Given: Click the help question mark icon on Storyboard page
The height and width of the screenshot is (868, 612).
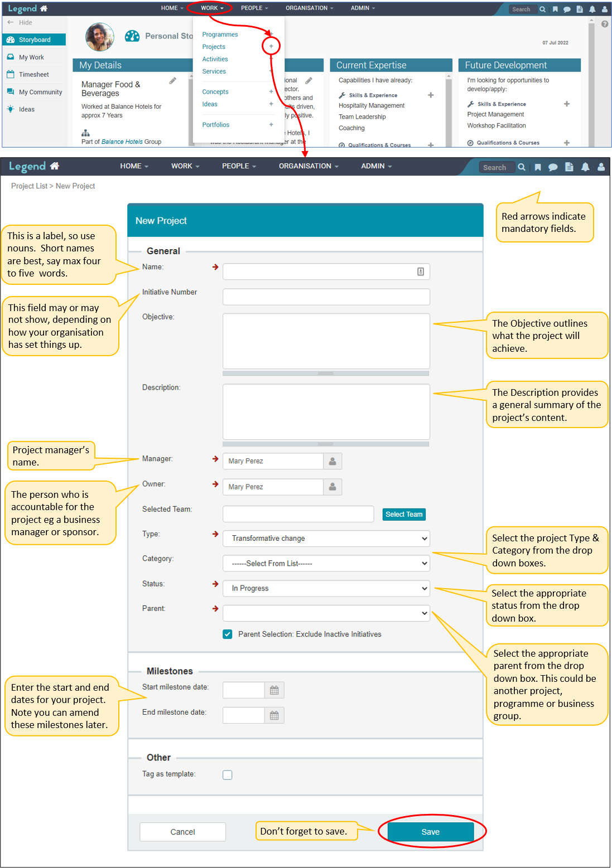Looking at the screenshot, I should coord(605,24).
